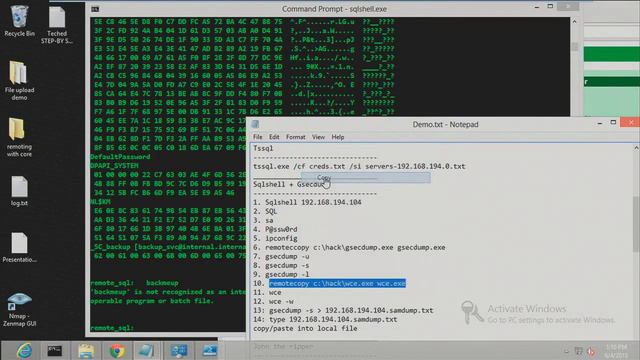
Task: Open the Help menu in Notepad
Action: 338,137
